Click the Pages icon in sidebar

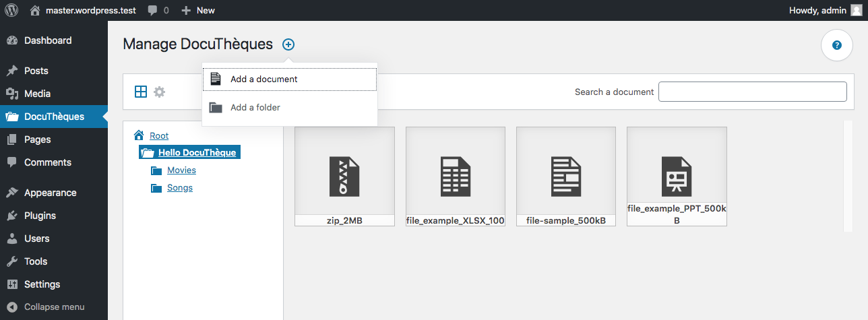12,139
